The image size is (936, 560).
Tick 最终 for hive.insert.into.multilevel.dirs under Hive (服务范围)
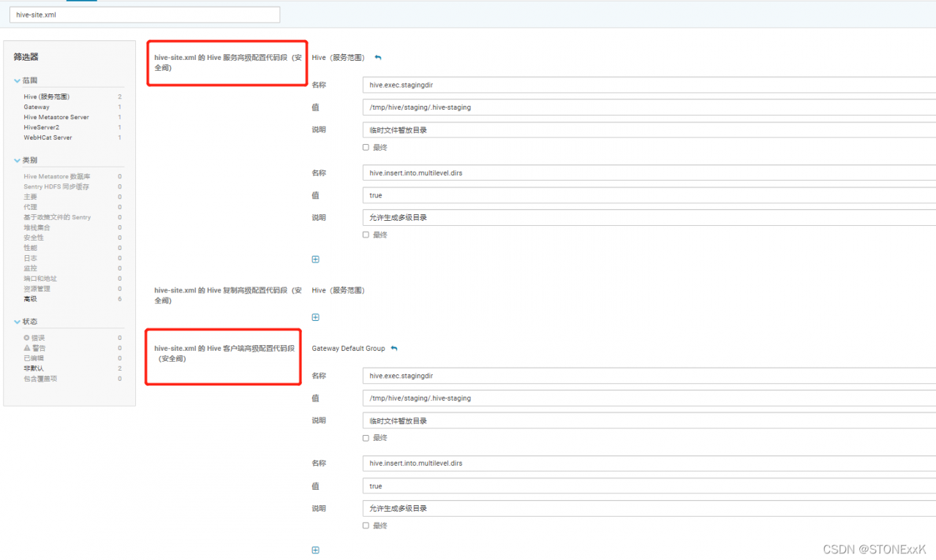pos(366,235)
